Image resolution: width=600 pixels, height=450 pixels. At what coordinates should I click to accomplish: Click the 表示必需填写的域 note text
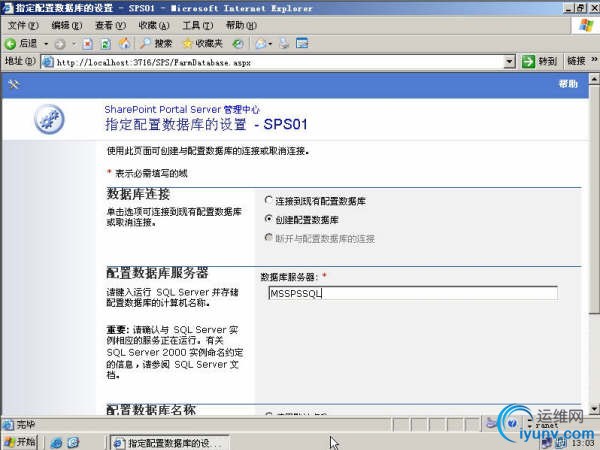coord(151,173)
